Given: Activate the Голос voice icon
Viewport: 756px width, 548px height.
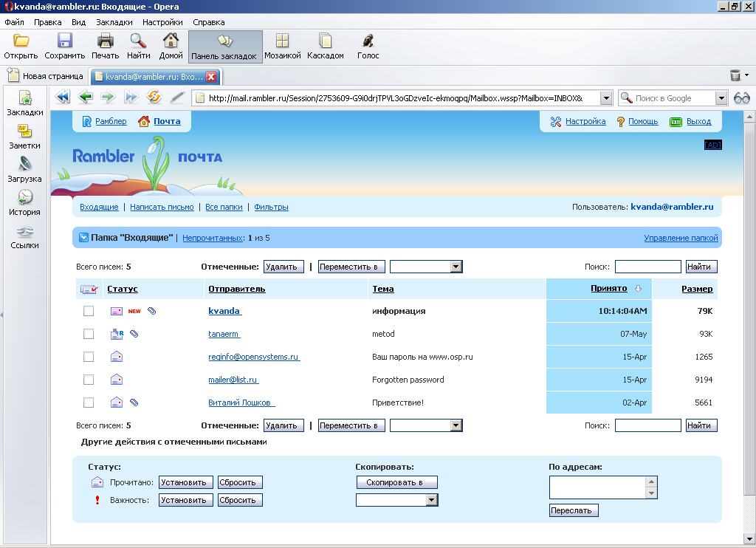Looking at the screenshot, I should point(368,41).
